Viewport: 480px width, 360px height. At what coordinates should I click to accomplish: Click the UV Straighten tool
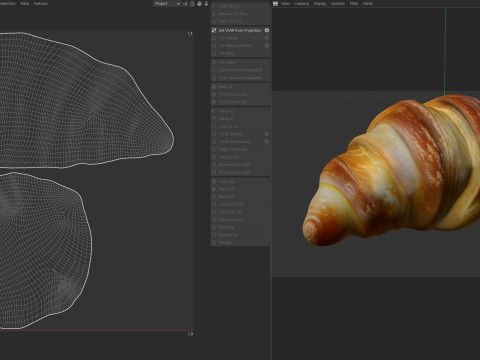237,134
